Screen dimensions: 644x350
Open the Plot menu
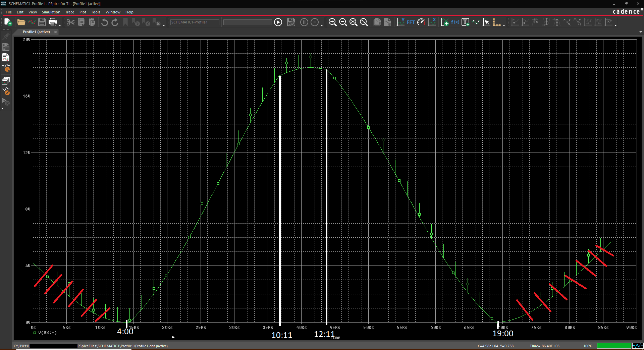[x=83, y=12]
